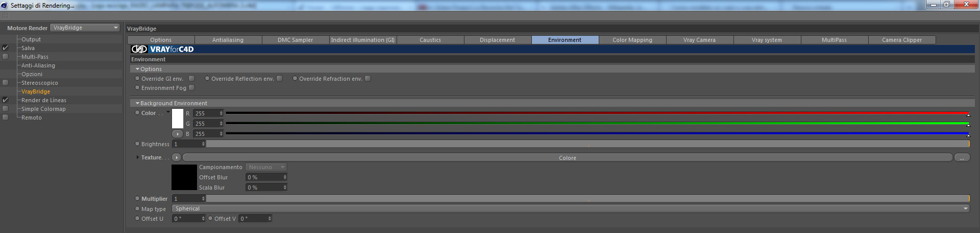
Task: Click the red channel R slider
Action: pyautogui.click(x=597, y=113)
